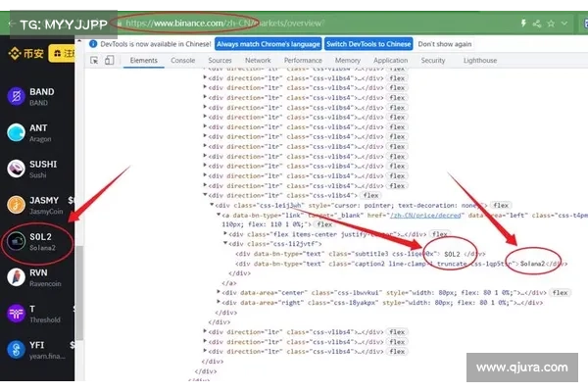Open the Network tab
The image size is (588, 392).
click(258, 61)
